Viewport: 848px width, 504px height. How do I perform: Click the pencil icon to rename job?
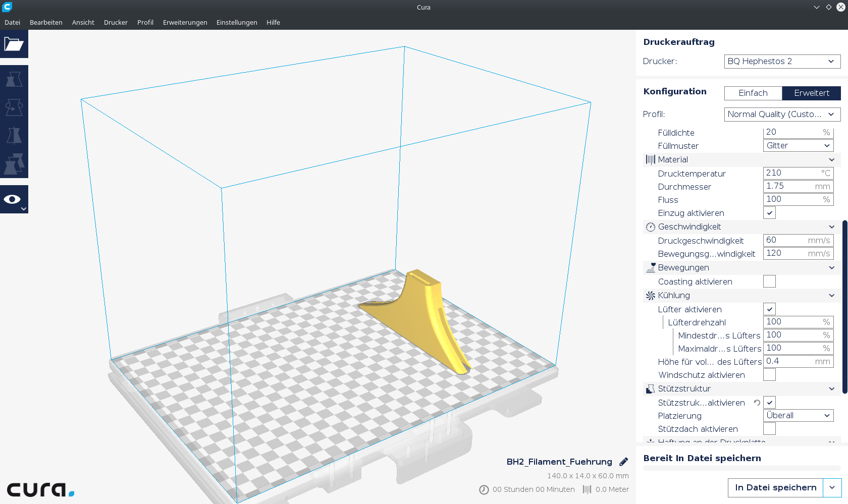pos(624,462)
